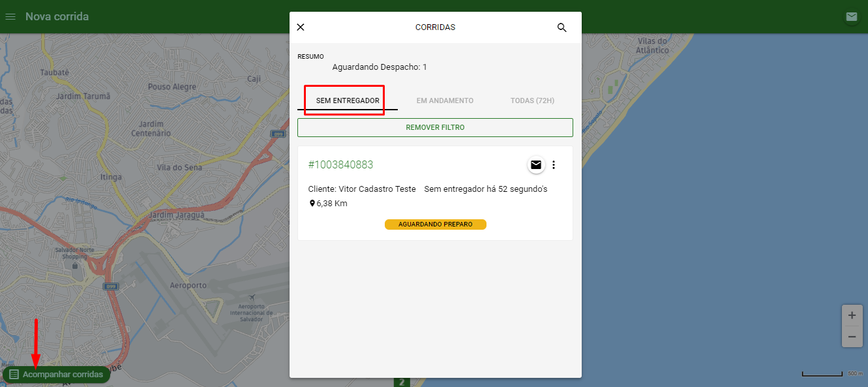Select the Sem Entregador tab

click(x=348, y=101)
